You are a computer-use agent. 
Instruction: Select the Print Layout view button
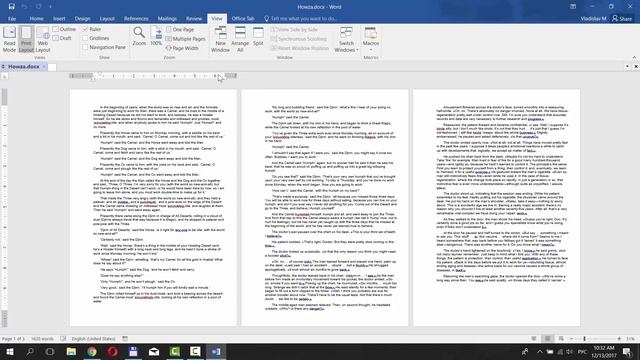coord(26,39)
